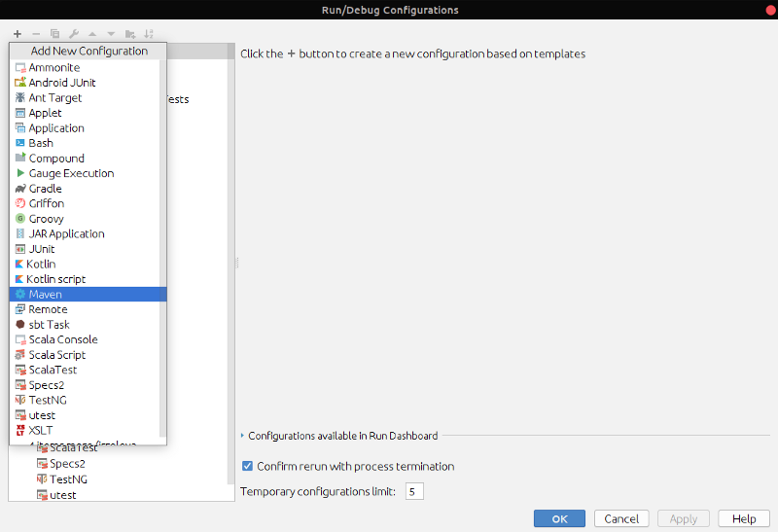This screenshot has width=778, height=532.
Task: Click the Sort Configurations icon
Action: click(x=149, y=34)
